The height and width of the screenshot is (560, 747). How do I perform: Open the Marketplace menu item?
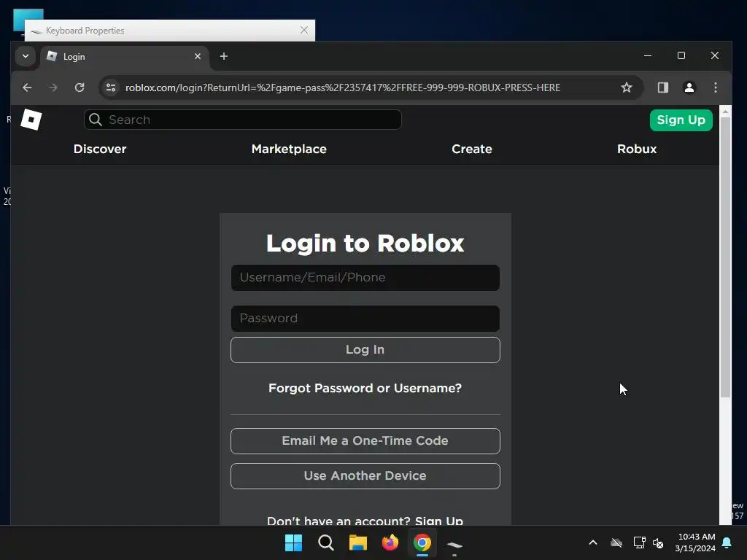pyautogui.click(x=289, y=149)
